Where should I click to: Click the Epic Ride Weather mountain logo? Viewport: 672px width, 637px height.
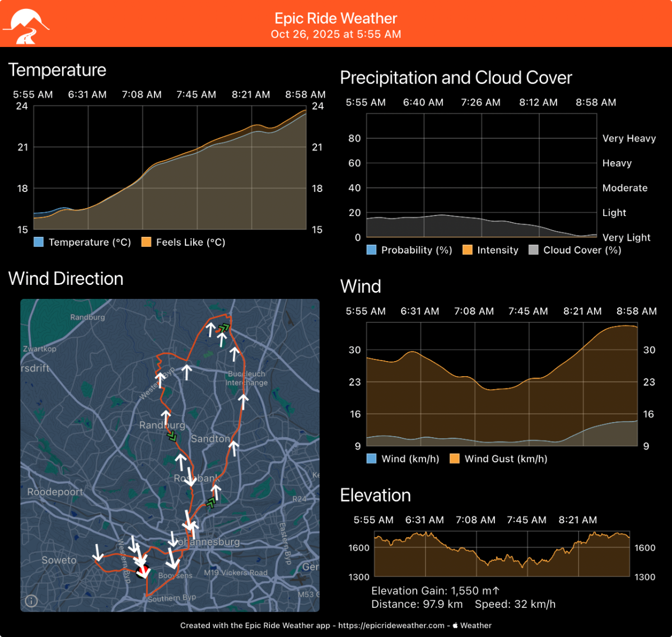(x=26, y=26)
